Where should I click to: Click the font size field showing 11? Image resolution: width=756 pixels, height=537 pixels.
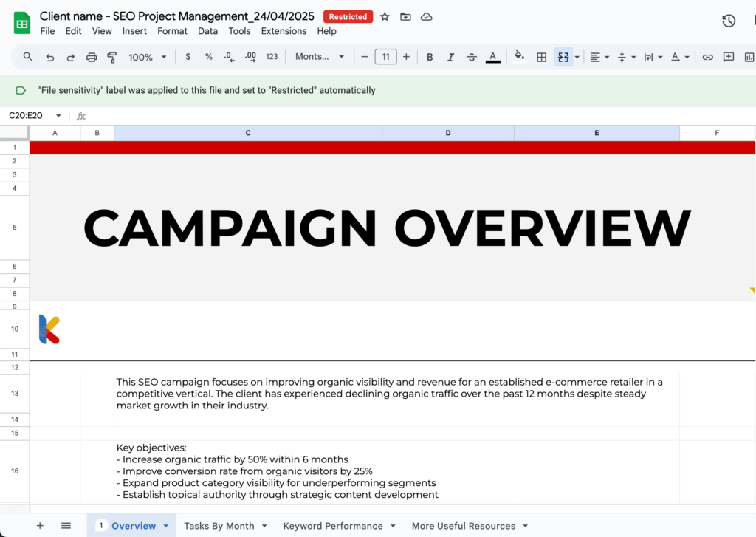[x=385, y=57]
